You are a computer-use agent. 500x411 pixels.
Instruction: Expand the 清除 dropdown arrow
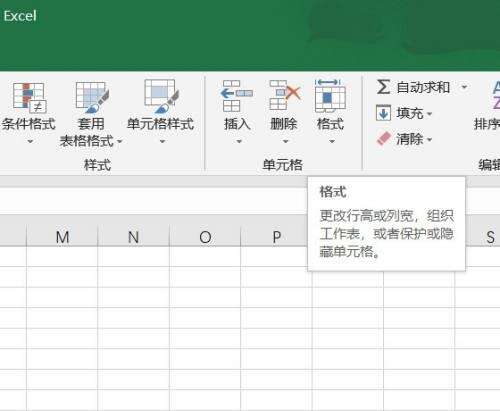click(x=429, y=140)
